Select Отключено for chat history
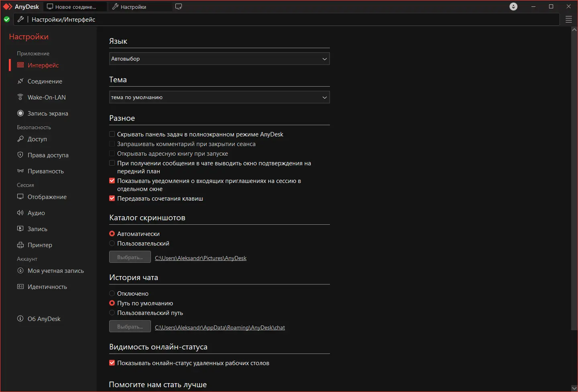The image size is (578, 392). 112,293
